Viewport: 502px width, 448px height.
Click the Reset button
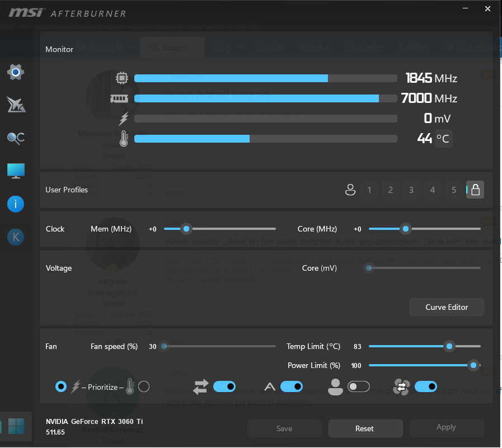point(365,428)
